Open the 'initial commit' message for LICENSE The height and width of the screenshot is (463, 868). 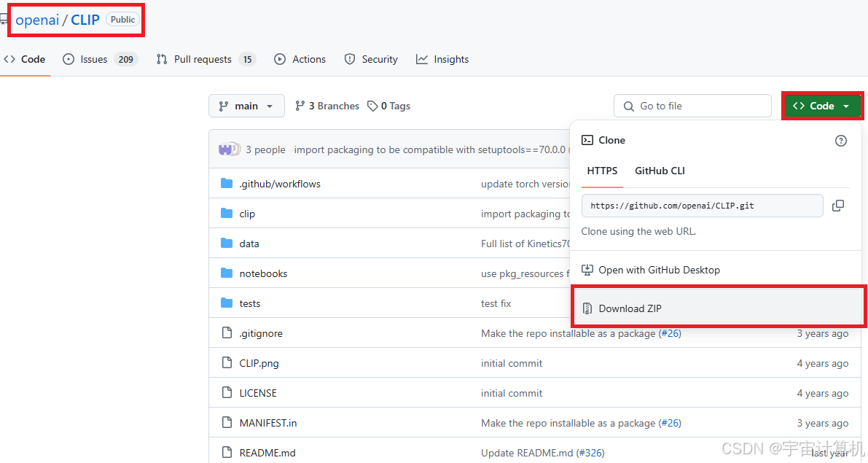click(512, 393)
